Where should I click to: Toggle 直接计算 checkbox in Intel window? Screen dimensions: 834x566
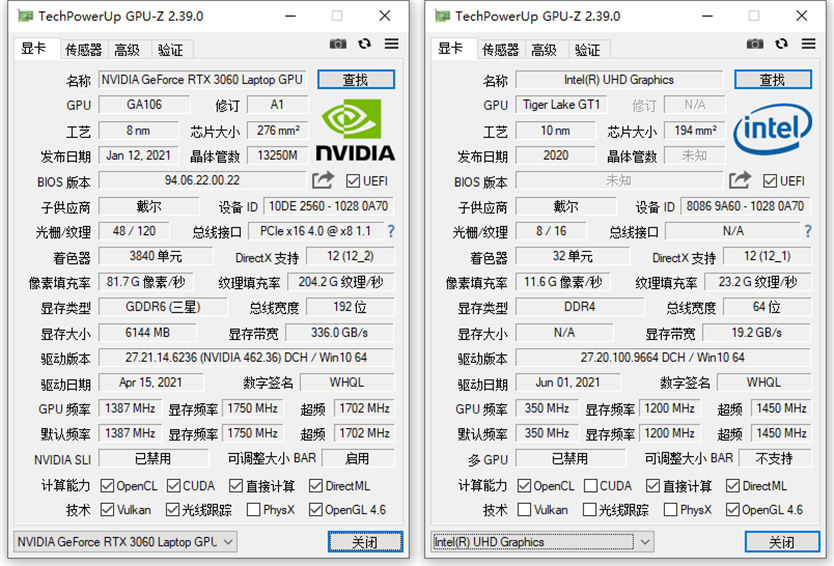click(653, 486)
